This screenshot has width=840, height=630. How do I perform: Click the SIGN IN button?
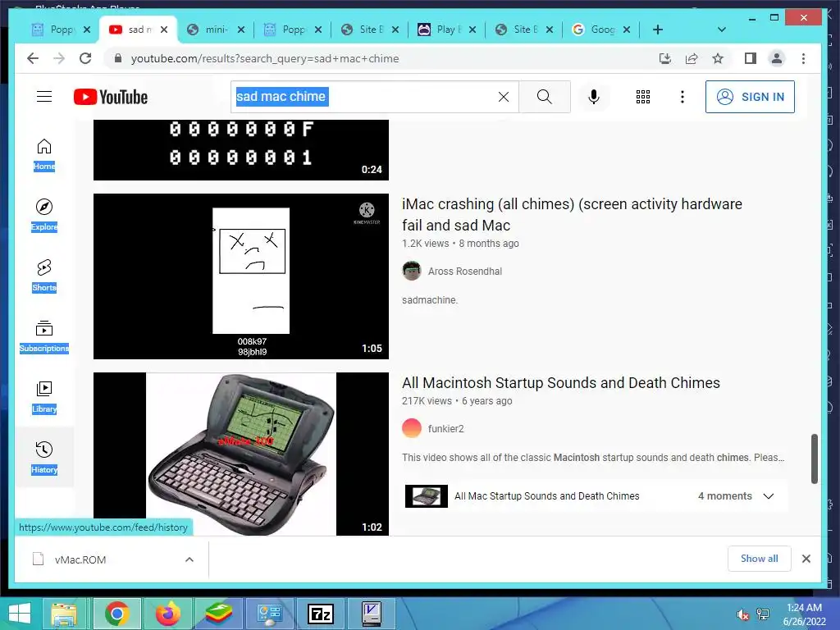point(750,97)
